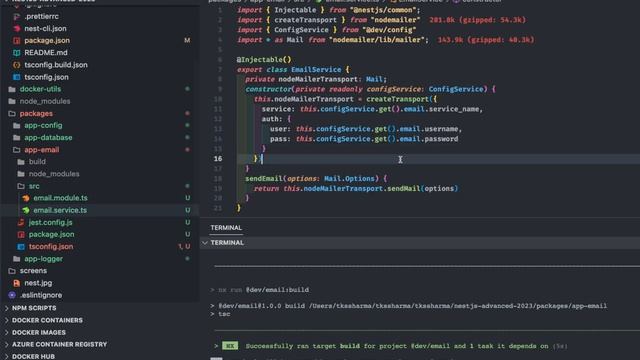Viewport: 640px width, 360px height.
Task: Click the password property on line 14
Action: [x=441, y=139]
